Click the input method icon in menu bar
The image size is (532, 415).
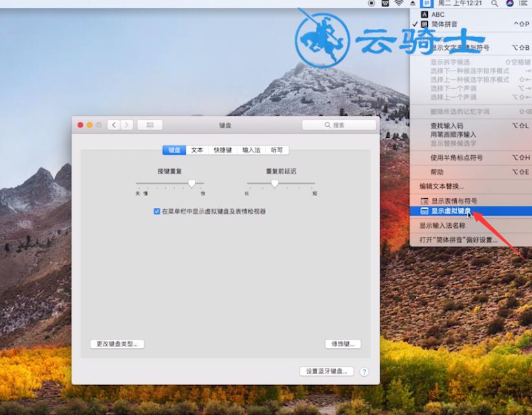click(x=427, y=3)
